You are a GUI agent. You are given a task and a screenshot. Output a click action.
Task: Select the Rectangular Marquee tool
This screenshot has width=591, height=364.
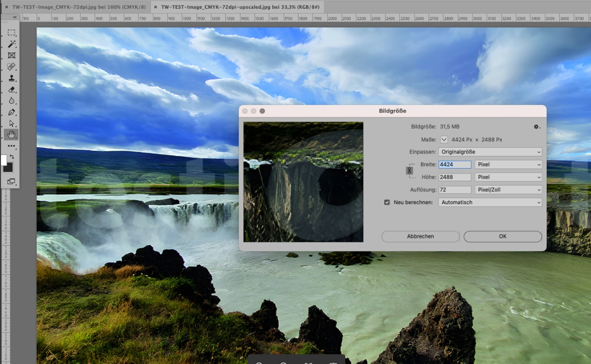click(x=11, y=33)
